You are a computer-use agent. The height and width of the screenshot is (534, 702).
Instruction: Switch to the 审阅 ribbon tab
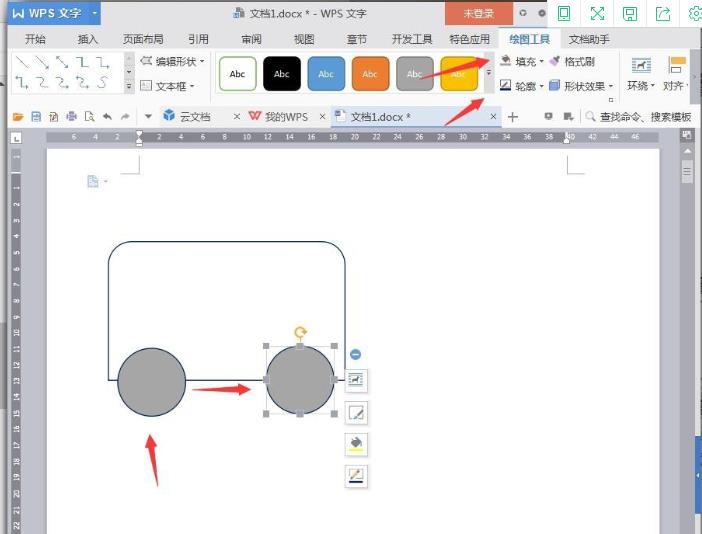point(251,39)
